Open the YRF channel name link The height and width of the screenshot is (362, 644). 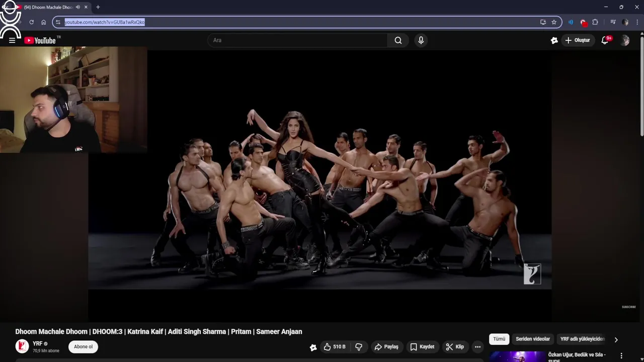click(x=38, y=343)
